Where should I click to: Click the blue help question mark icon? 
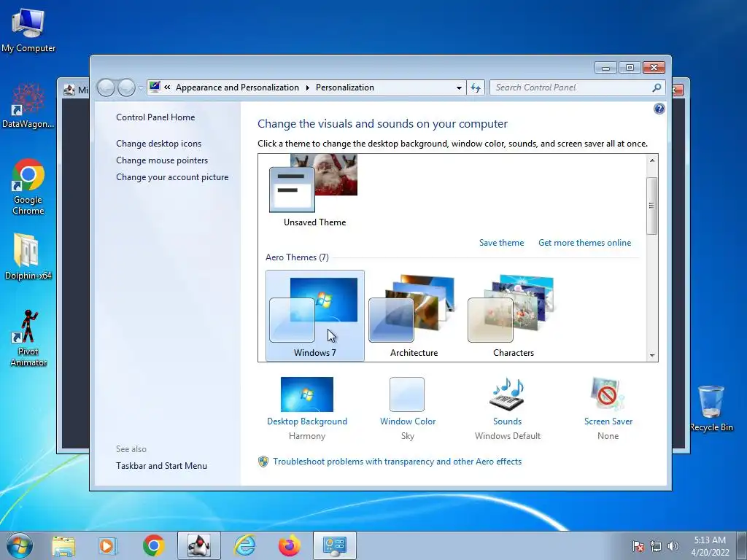[659, 109]
